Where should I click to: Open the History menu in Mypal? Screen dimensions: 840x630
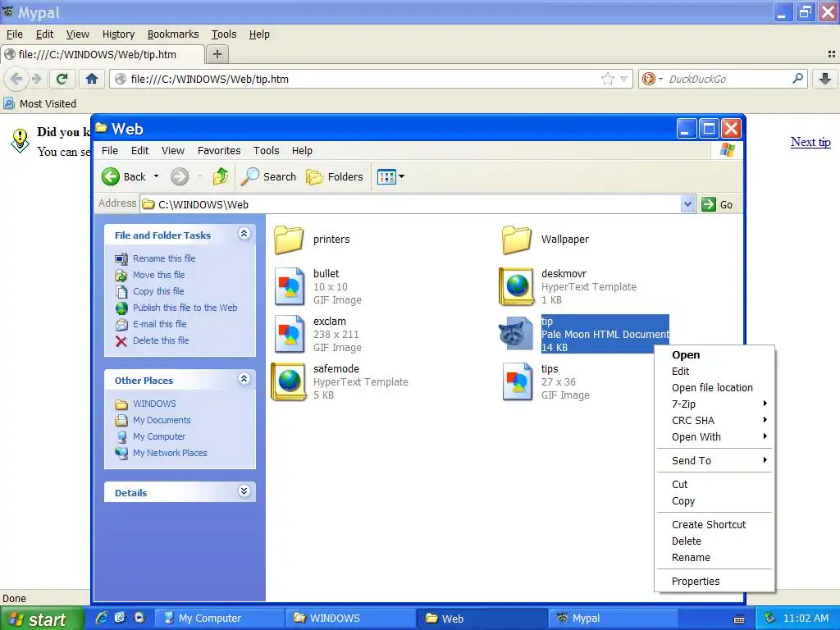click(118, 34)
